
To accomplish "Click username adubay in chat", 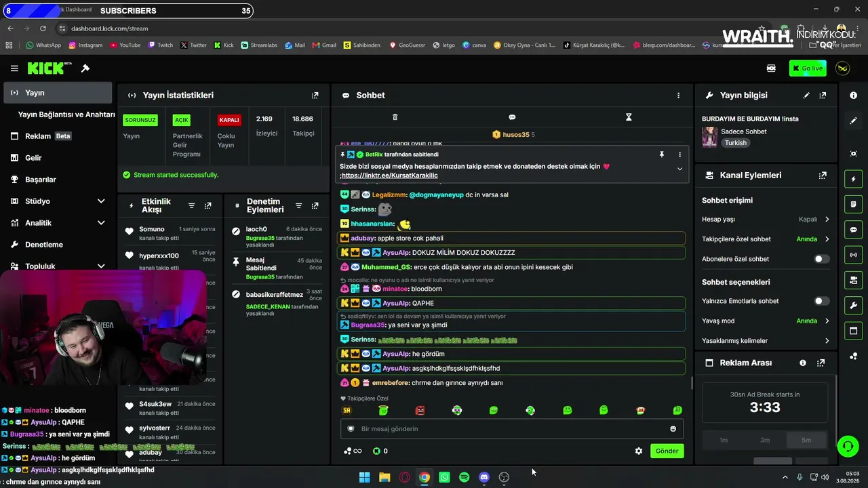I will (363, 239).
